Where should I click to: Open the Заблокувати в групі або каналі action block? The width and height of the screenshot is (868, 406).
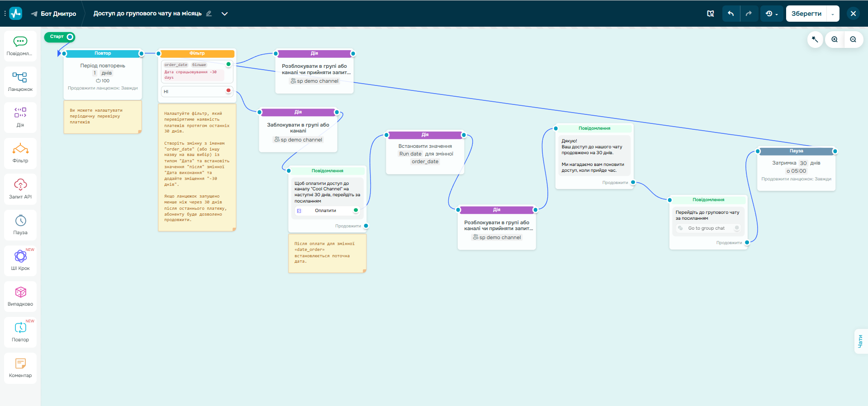point(298,130)
